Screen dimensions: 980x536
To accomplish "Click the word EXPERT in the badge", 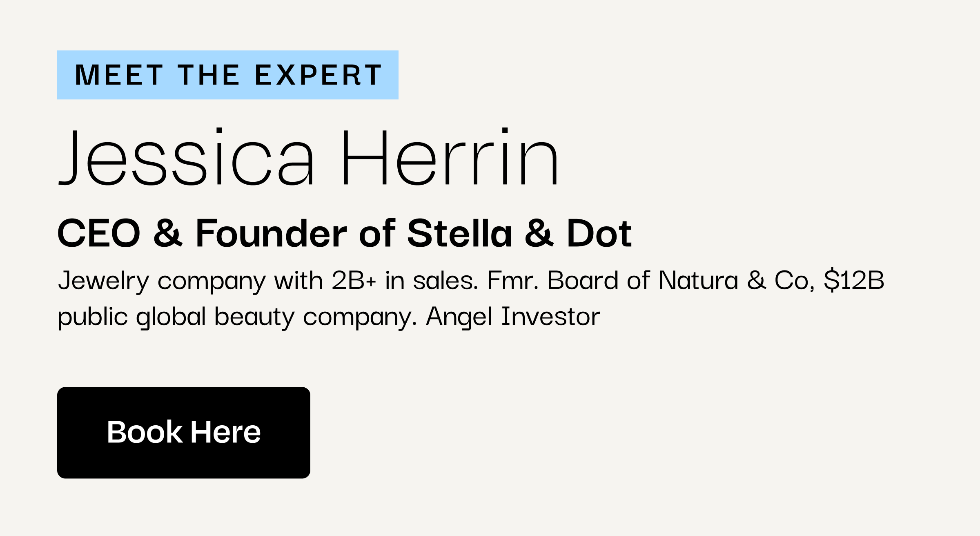I will pos(318,75).
